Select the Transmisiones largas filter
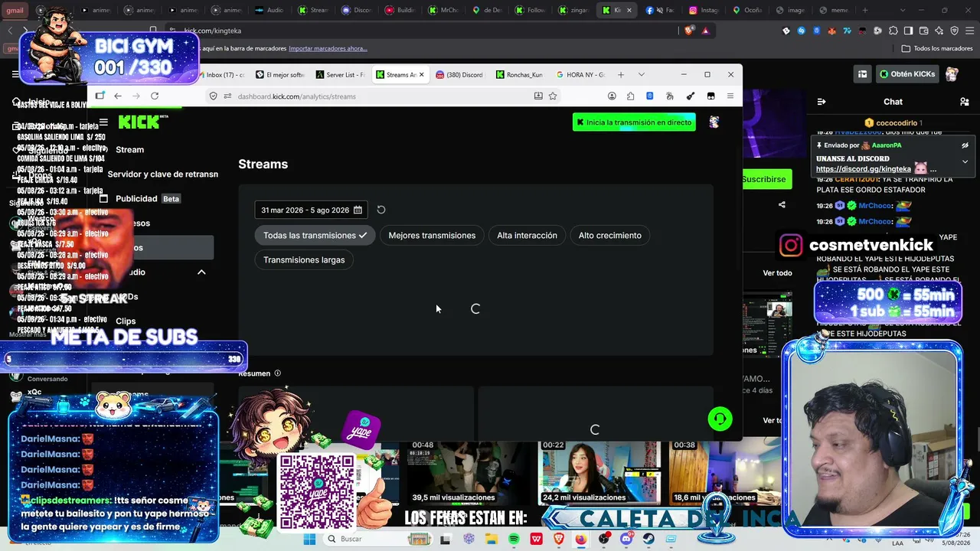The image size is (980, 551). [x=304, y=259]
